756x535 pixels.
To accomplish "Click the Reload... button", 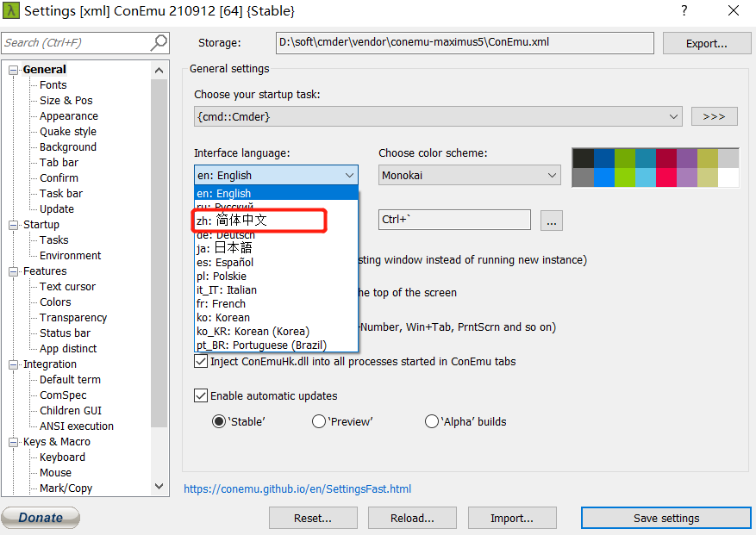I will 412,518.
